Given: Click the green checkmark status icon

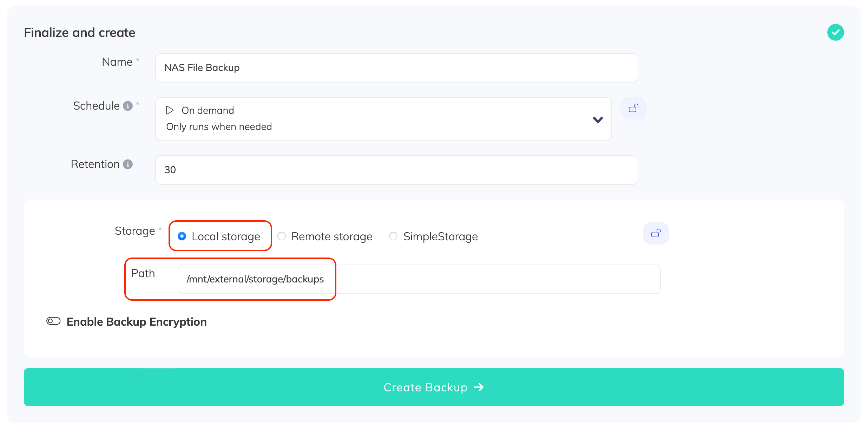Looking at the screenshot, I should (x=835, y=32).
